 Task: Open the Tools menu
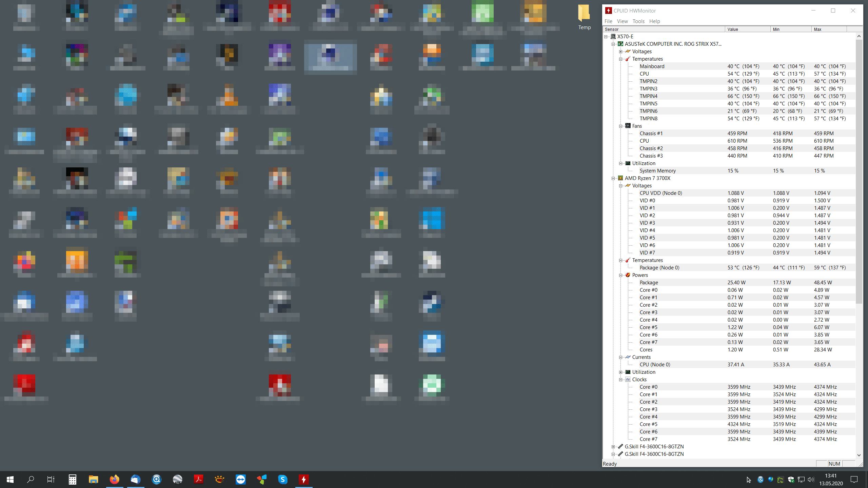pyautogui.click(x=638, y=21)
